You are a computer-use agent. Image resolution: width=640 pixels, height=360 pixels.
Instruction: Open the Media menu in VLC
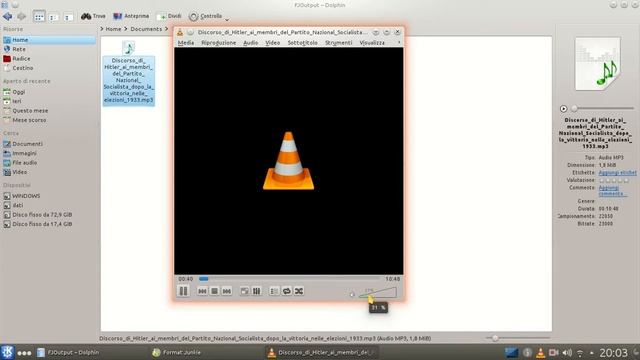186,42
